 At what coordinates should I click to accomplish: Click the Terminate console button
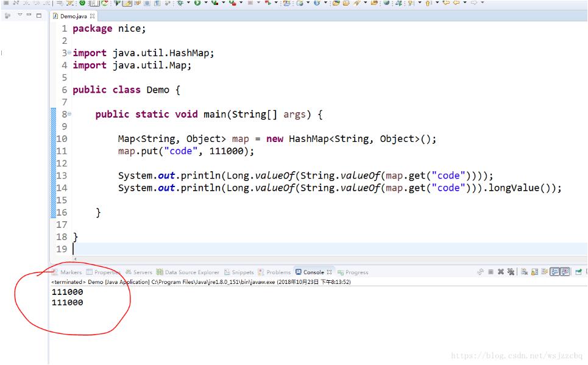click(x=491, y=272)
